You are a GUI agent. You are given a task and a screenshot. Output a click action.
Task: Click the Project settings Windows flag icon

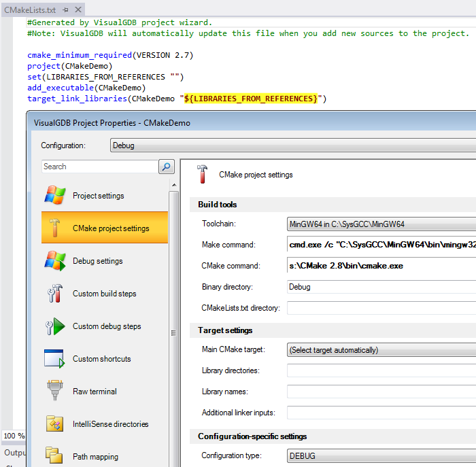[55, 195]
